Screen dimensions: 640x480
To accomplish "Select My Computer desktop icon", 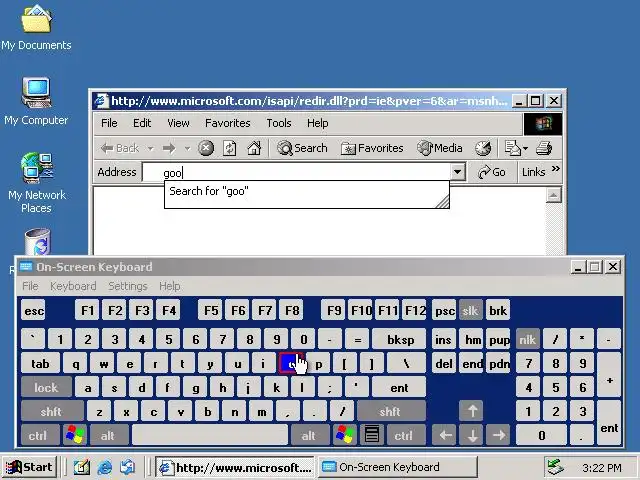I will [x=36, y=102].
